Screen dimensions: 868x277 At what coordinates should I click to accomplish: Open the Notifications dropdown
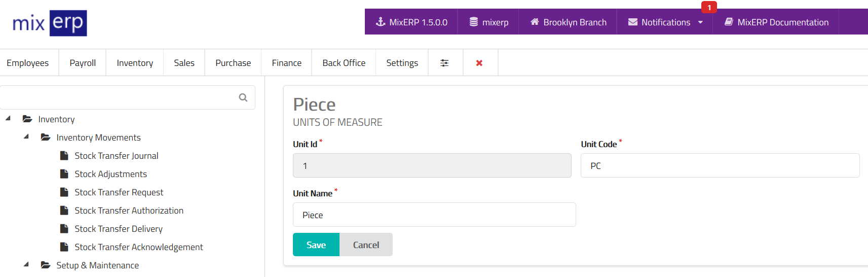point(665,22)
